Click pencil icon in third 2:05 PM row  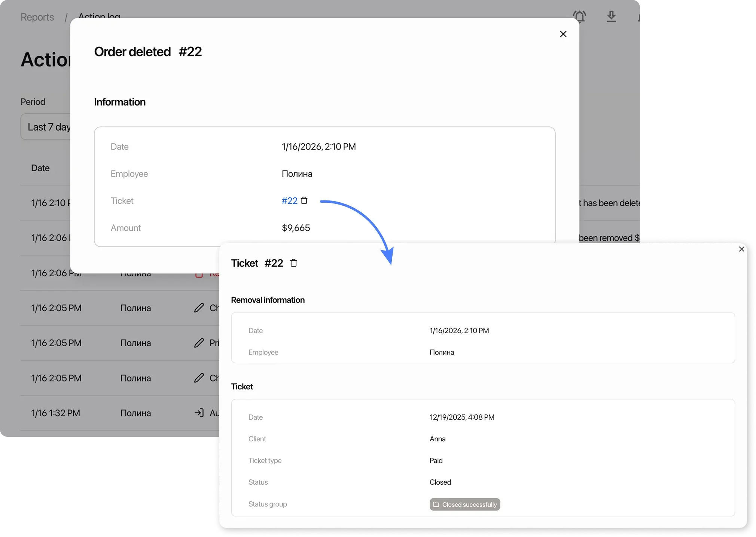[199, 378]
